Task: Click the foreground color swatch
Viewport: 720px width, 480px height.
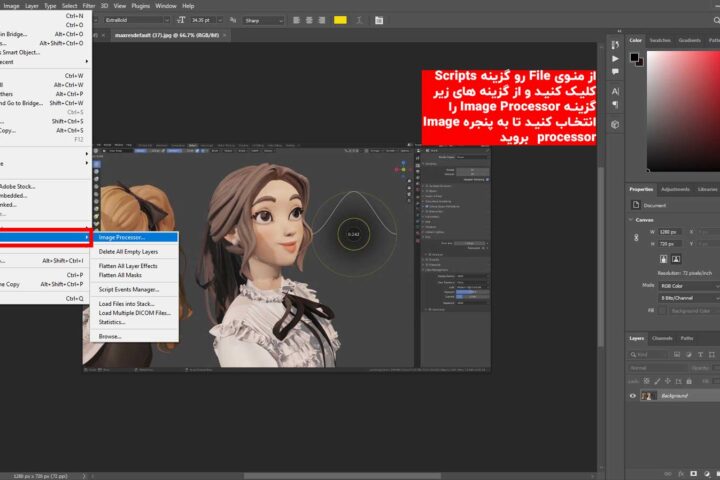Action: pyautogui.click(x=634, y=57)
